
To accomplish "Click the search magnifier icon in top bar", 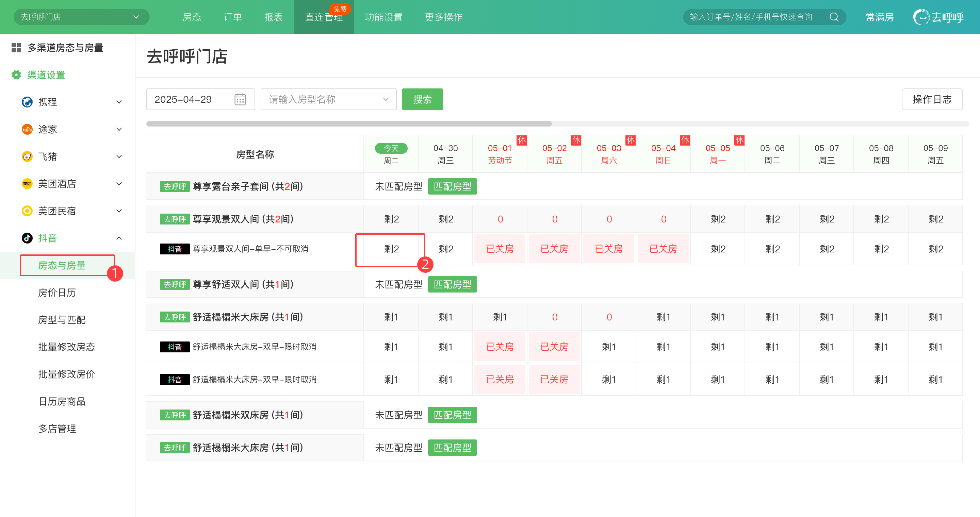I will point(834,17).
